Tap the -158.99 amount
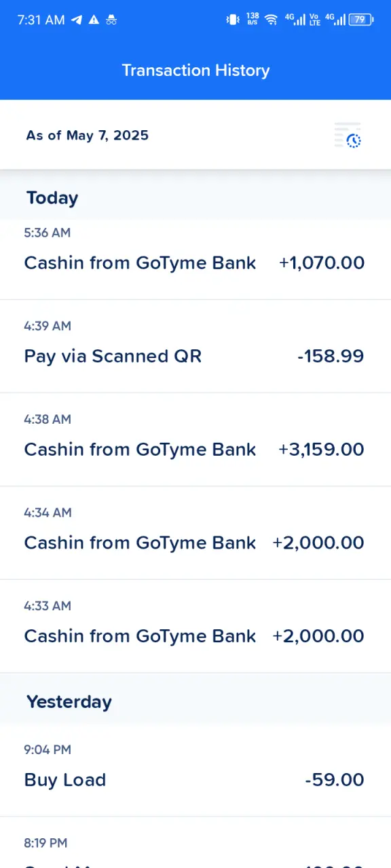391x868 pixels. (x=331, y=356)
